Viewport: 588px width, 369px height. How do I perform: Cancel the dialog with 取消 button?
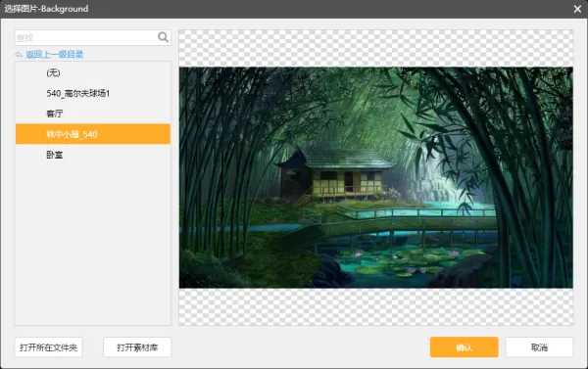coord(539,347)
